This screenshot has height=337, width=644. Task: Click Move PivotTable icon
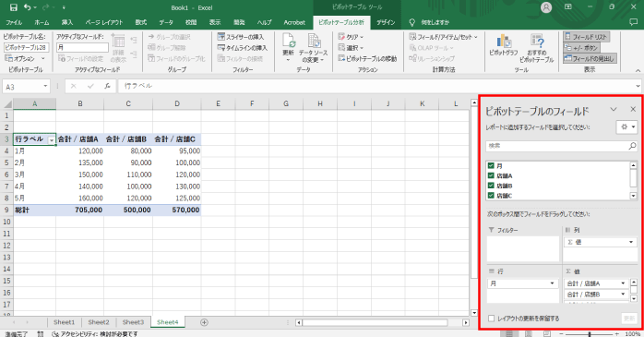(x=367, y=59)
